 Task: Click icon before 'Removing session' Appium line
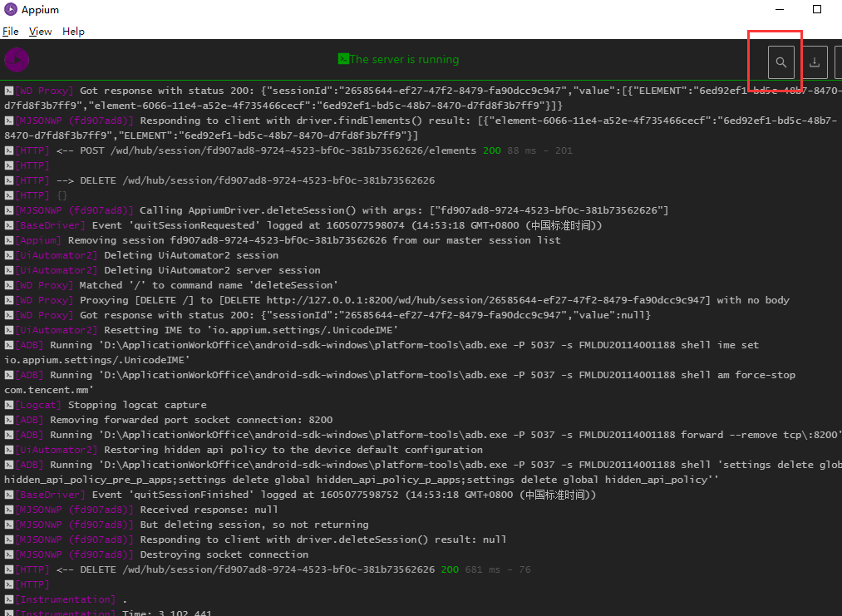coord(8,240)
